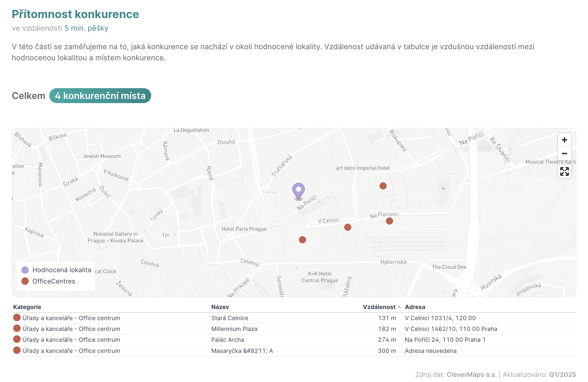Click the purple evaluated location pin
The width and height of the screenshot is (588, 382).
click(298, 190)
